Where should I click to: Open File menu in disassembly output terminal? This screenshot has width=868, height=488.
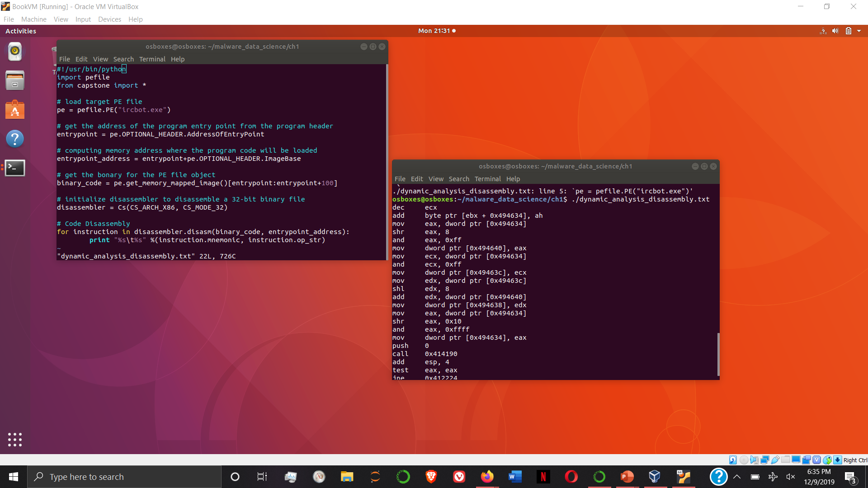pos(400,179)
